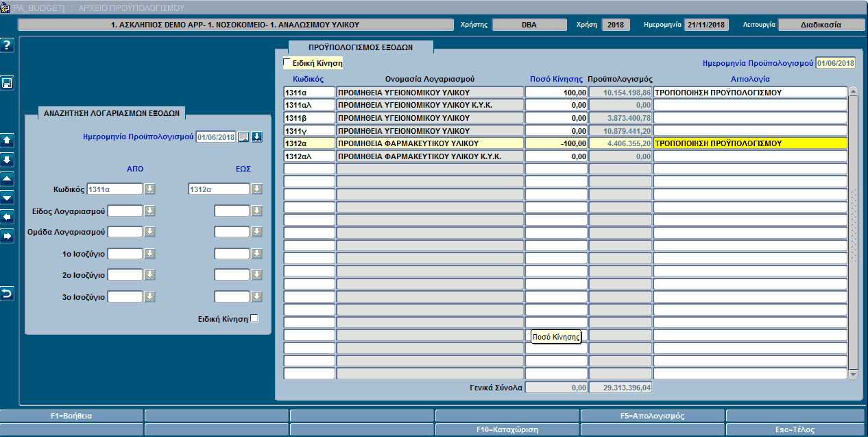Open lookup list for Κωδικός ΕΩΣ field
This screenshot has width=868, height=437.
[x=256, y=189]
